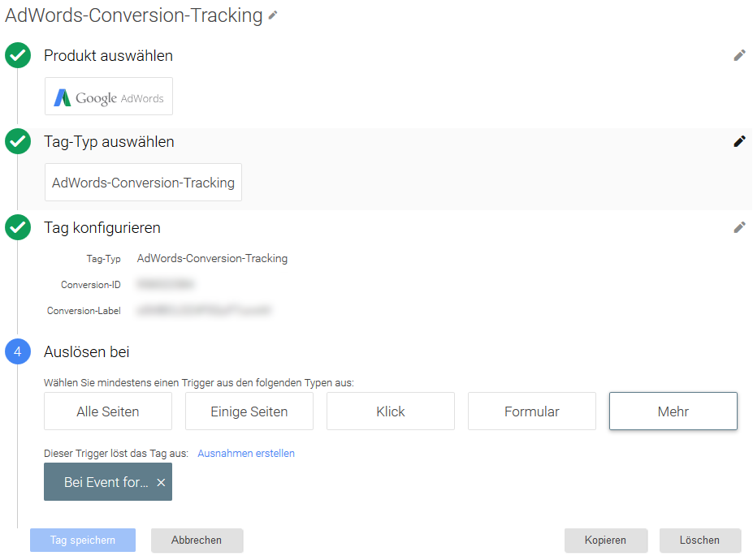Click green checkmark of Produkt auswählen
The image size is (753, 560).
point(18,55)
